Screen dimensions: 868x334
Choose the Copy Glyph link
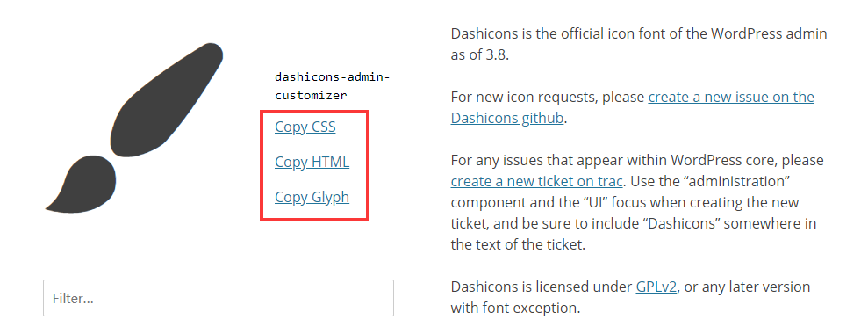[312, 197]
